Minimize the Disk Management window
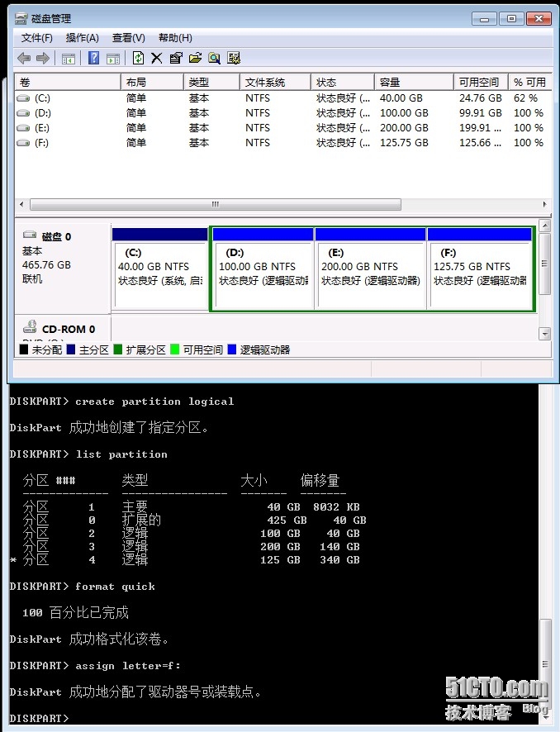560x732 pixels. pos(484,19)
